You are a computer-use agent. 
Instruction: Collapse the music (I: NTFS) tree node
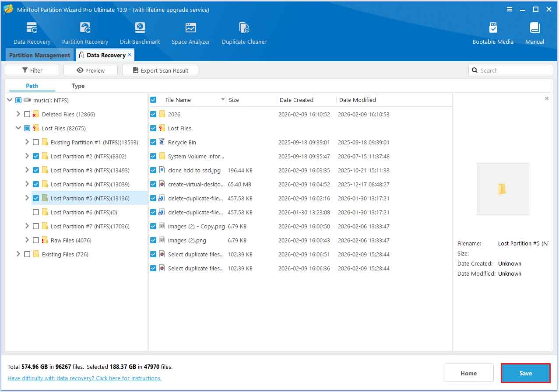tap(10, 100)
